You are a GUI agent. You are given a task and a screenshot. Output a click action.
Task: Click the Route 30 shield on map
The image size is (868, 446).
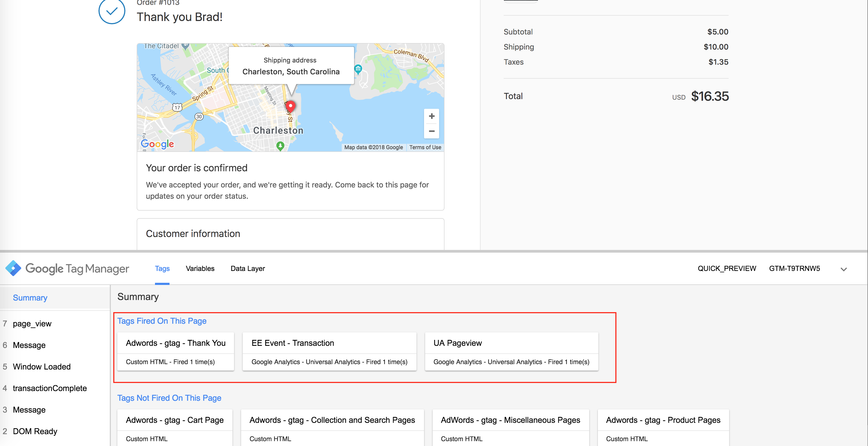coord(199,117)
